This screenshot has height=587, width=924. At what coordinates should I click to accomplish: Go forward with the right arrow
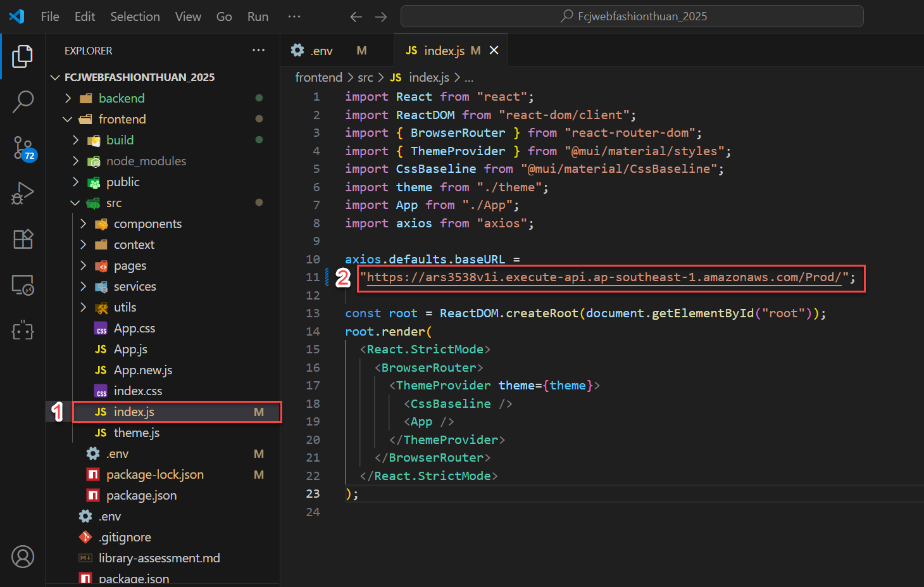point(380,17)
